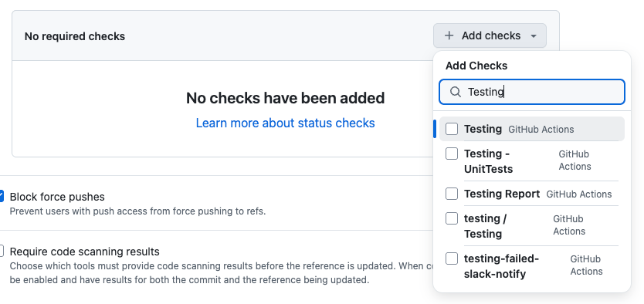This screenshot has width=644, height=304.
Task: Enable Require code scanning results checkbox
Action: (2, 251)
